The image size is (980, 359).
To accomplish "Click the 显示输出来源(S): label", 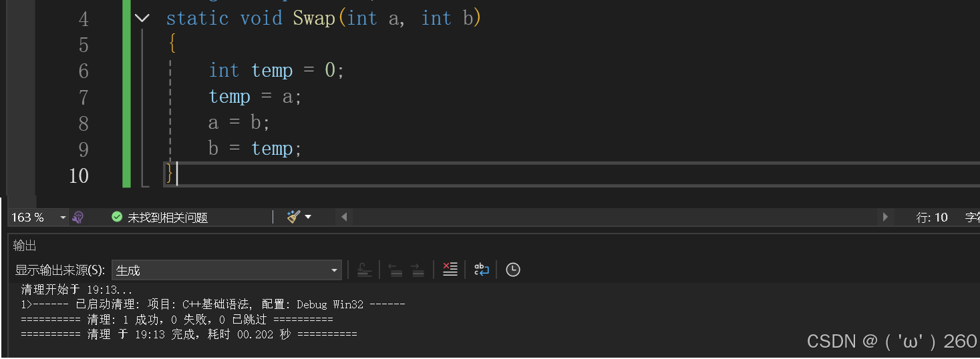I will pos(61,270).
